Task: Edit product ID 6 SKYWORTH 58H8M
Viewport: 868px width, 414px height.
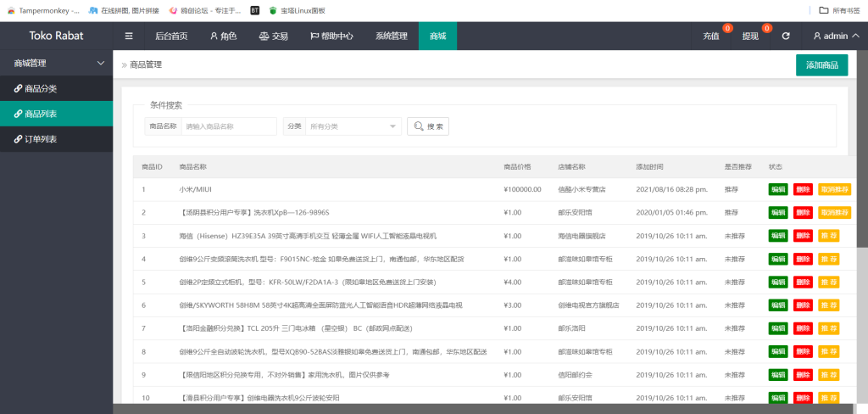Action: point(778,305)
